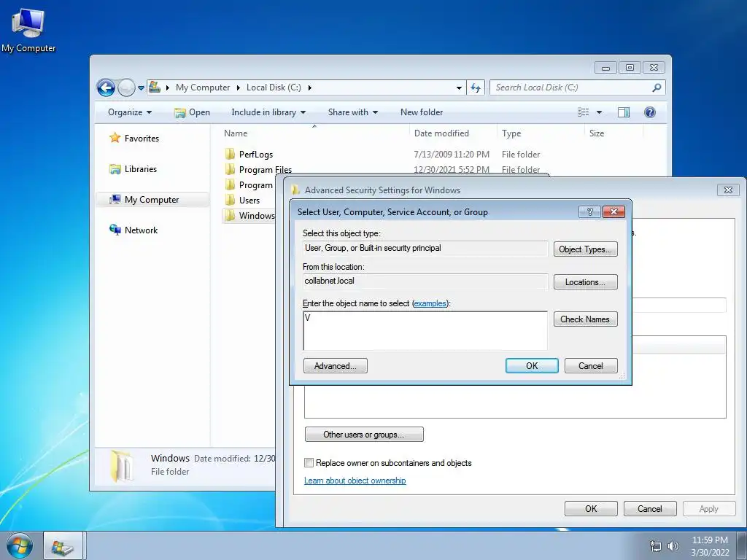Select Libraries in navigation pane
The width and height of the screenshot is (747, 560).
[133, 169]
